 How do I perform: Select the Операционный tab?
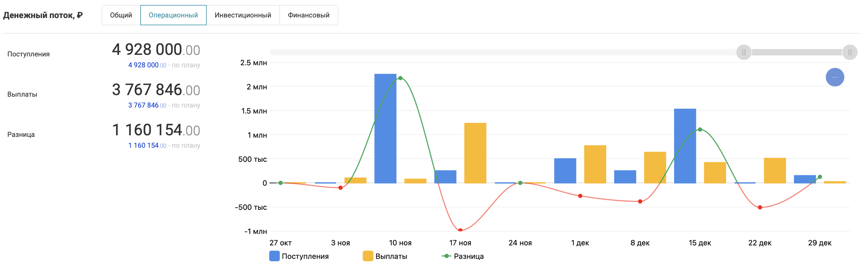tap(173, 15)
